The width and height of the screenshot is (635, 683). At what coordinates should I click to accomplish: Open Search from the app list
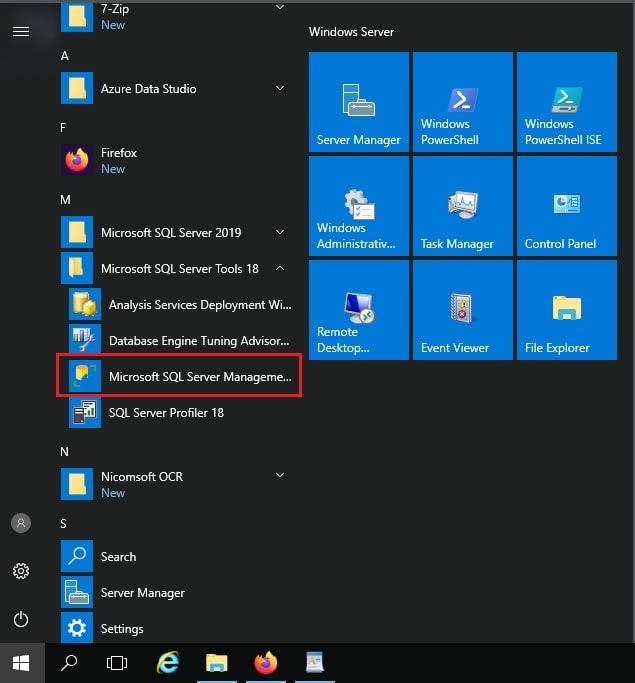pyautogui.click(x=174, y=556)
